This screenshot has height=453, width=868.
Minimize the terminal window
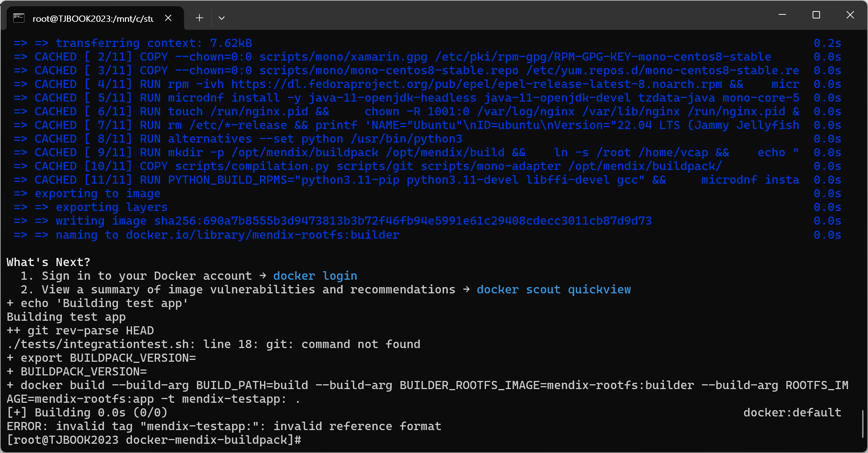coord(782,15)
